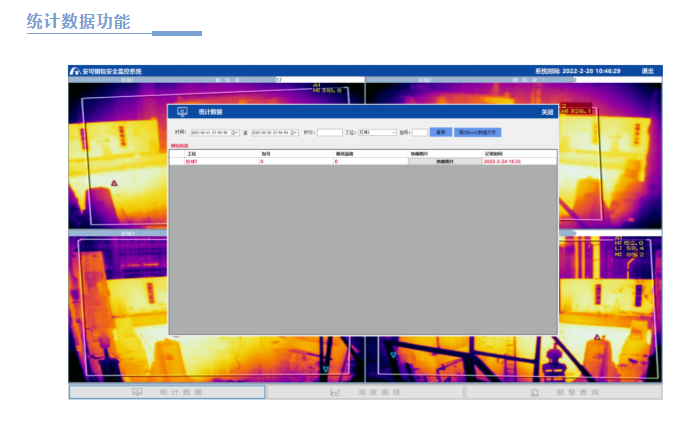
Task: Click the temperature curve chart icon in bottom bar
Action: coord(335,393)
